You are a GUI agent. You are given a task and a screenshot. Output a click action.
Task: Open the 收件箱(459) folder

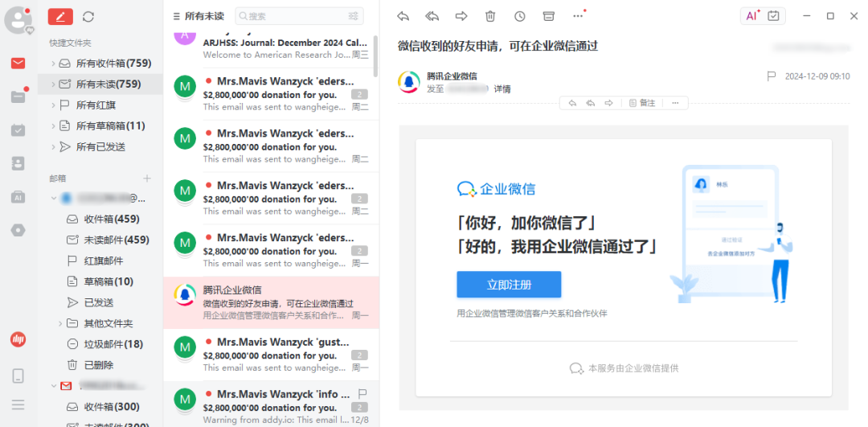point(100,219)
